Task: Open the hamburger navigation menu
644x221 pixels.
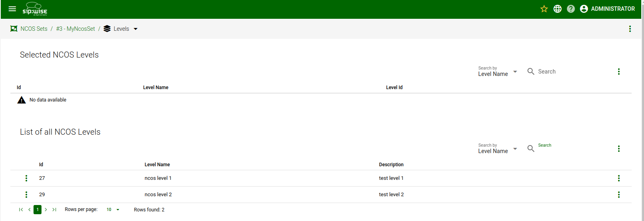Action: point(12,9)
